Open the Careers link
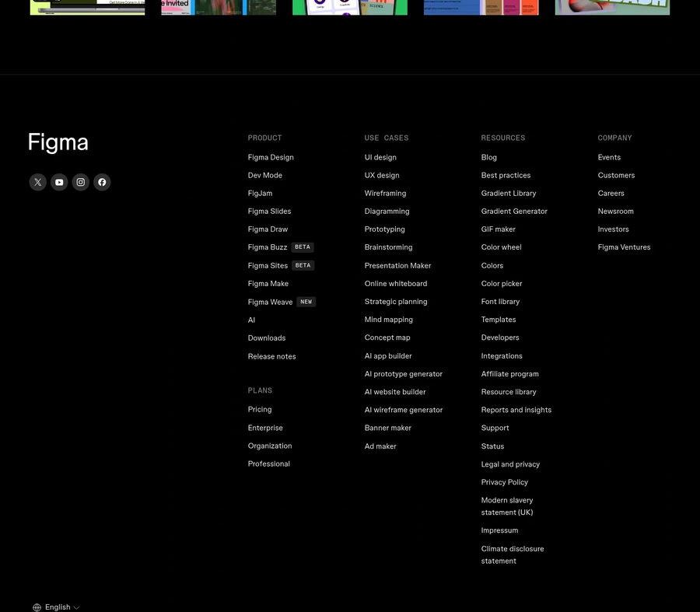Screen dimensions: 700x612 tap(611, 194)
